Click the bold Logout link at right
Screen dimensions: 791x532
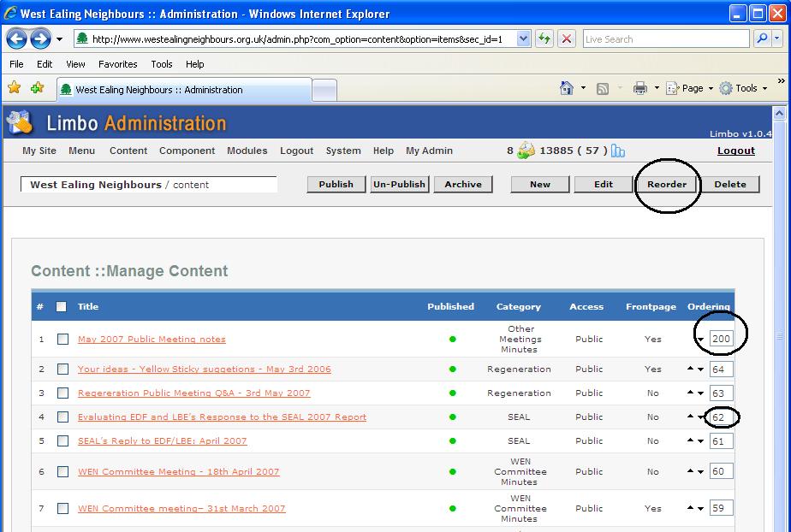tap(736, 151)
